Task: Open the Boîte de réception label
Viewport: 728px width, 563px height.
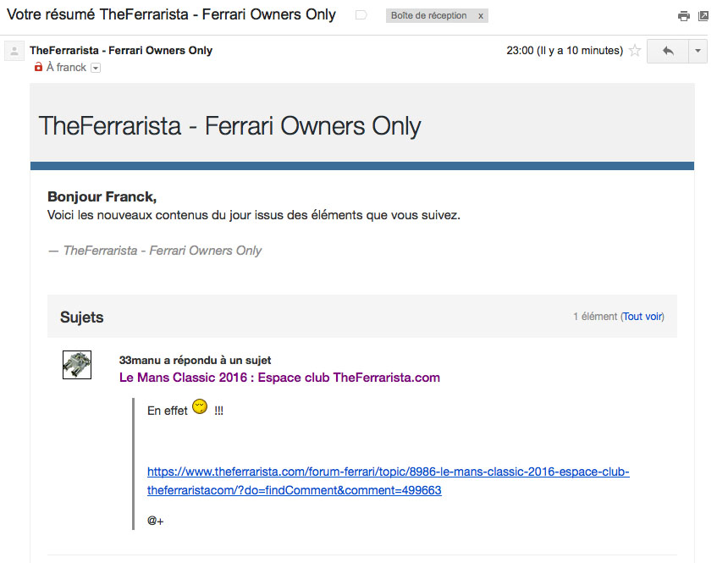Action: pos(428,16)
